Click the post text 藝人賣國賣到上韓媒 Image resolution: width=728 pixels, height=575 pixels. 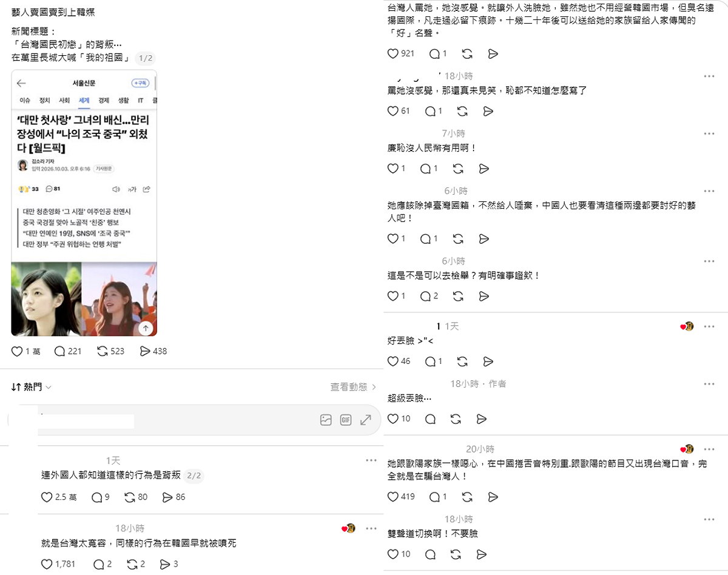click(x=53, y=12)
